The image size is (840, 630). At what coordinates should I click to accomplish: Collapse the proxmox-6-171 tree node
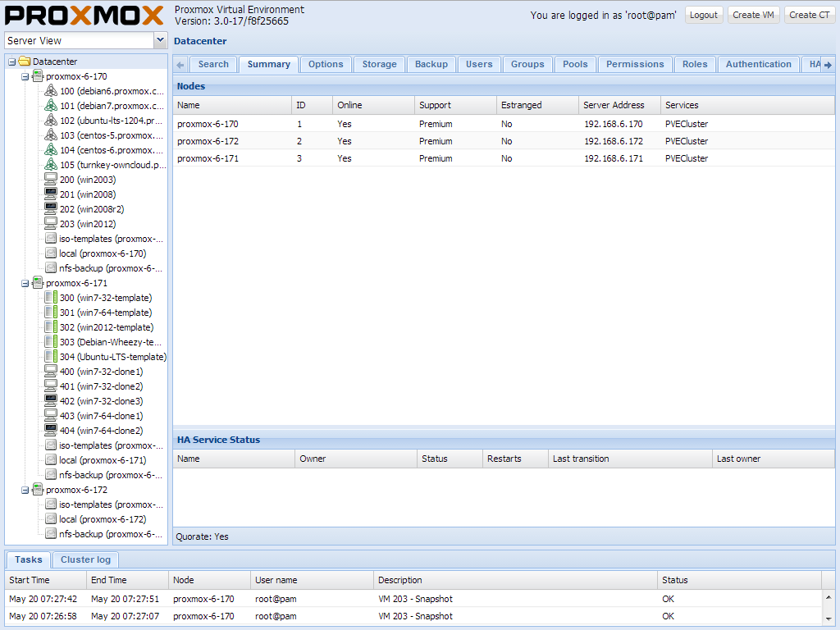(x=25, y=283)
